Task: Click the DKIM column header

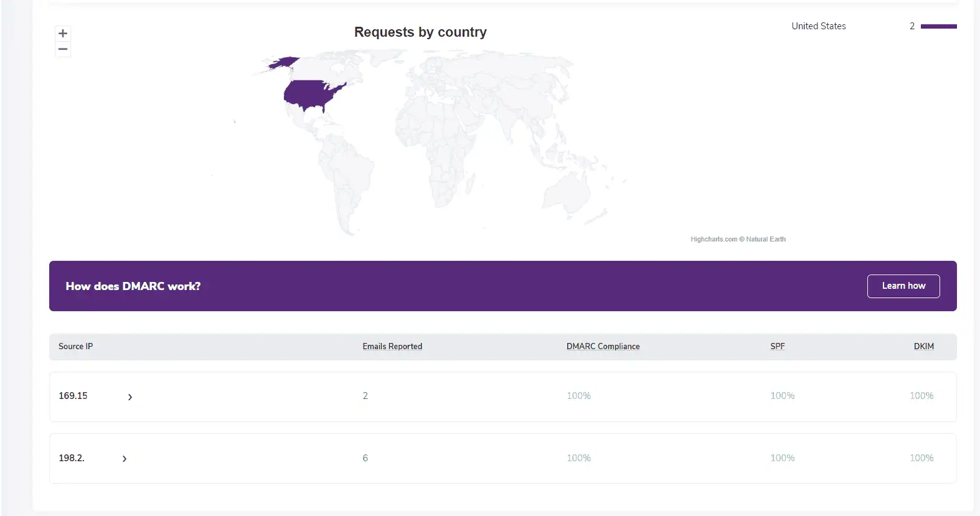Action: pos(923,347)
